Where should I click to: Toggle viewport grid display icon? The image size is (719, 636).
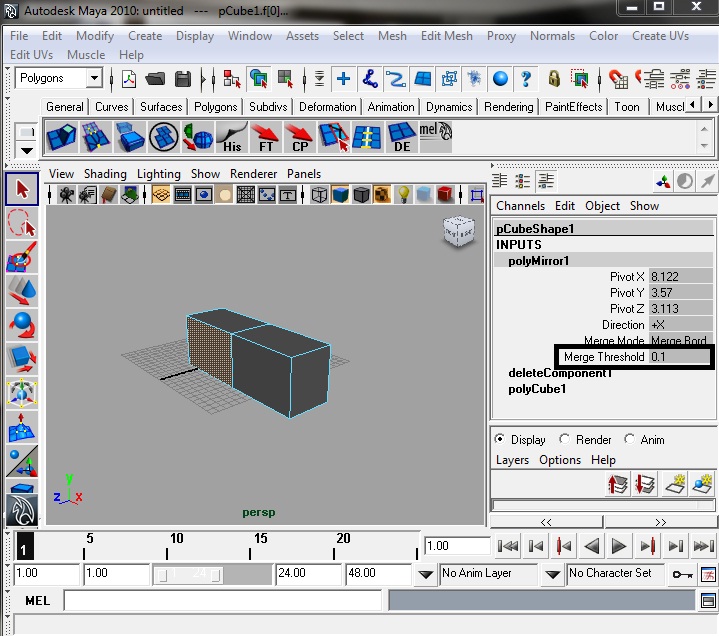tap(160, 194)
